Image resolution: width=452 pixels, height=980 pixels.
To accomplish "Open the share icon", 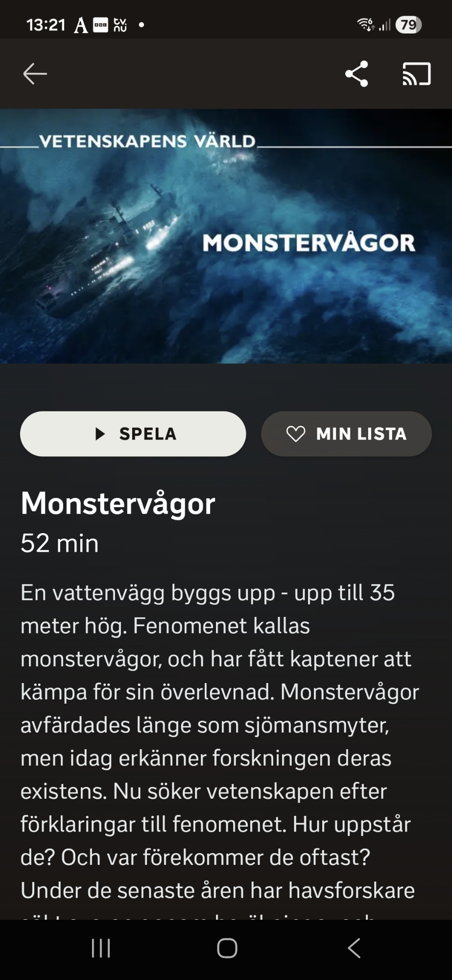I will coord(357,74).
